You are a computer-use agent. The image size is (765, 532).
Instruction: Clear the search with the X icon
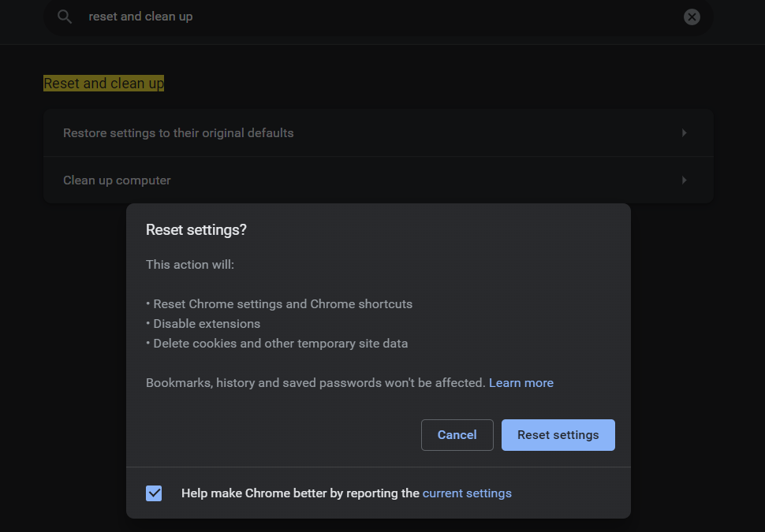point(692,17)
